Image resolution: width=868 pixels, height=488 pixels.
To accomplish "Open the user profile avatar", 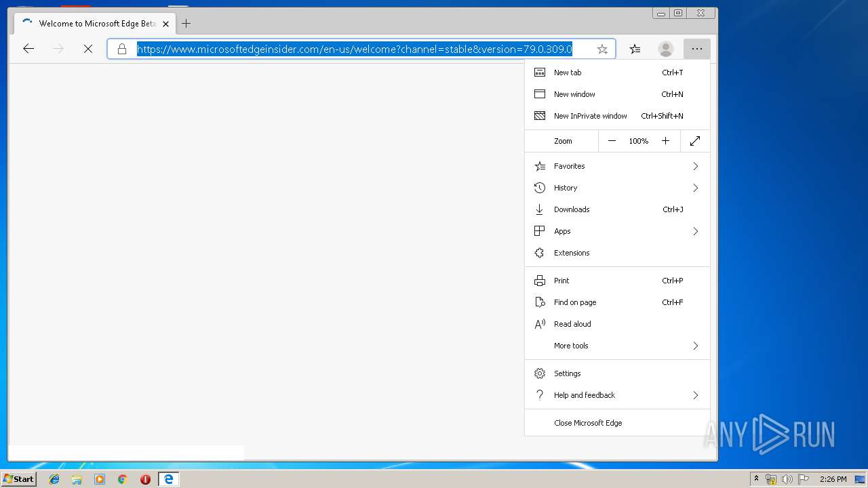I will [666, 49].
